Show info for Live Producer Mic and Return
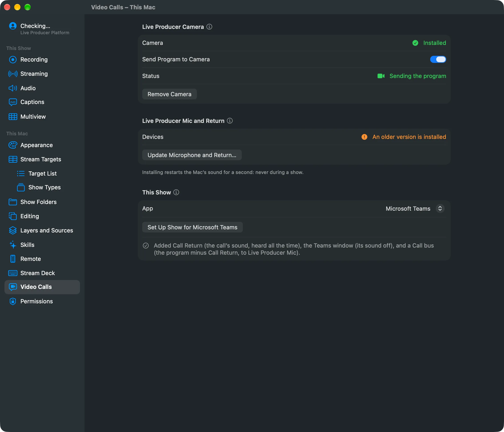The width and height of the screenshot is (504, 432). pyautogui.click(x=230, y=121)
